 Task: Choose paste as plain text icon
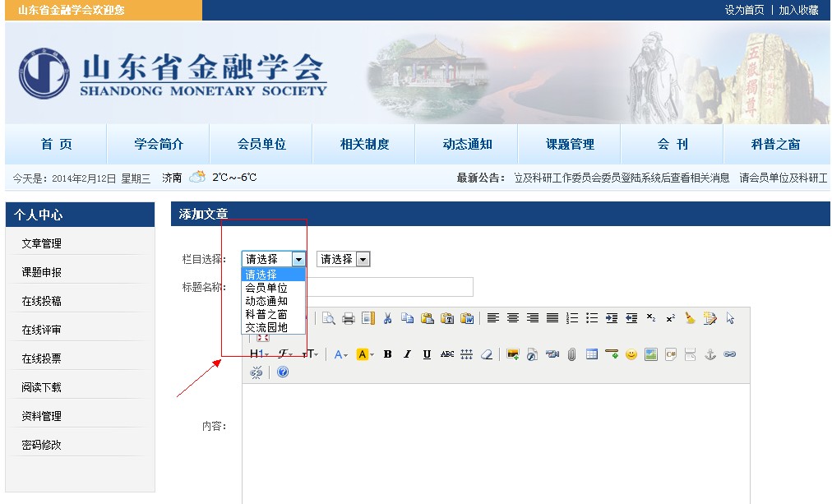[447, 318]
